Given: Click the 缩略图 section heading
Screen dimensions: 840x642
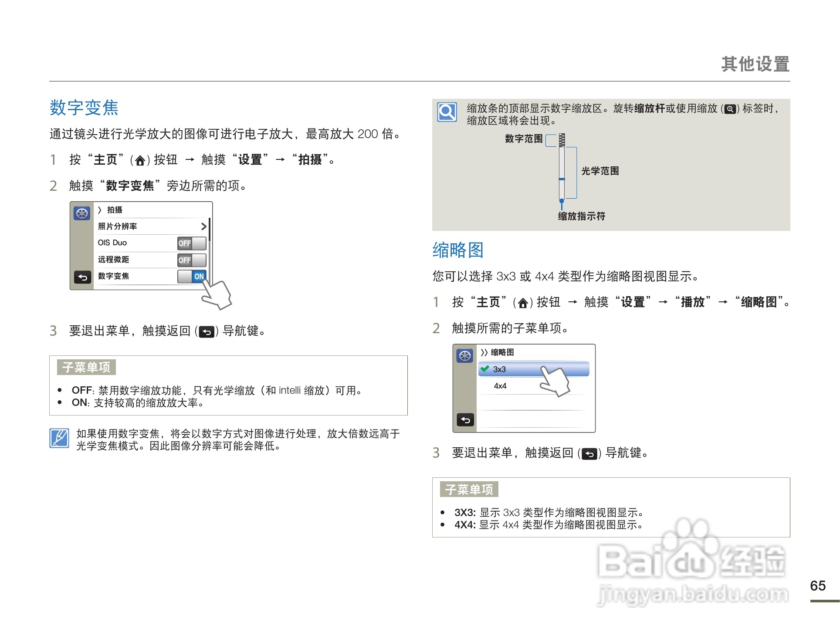Looking at the screenshot, I should tap(458, 250).
